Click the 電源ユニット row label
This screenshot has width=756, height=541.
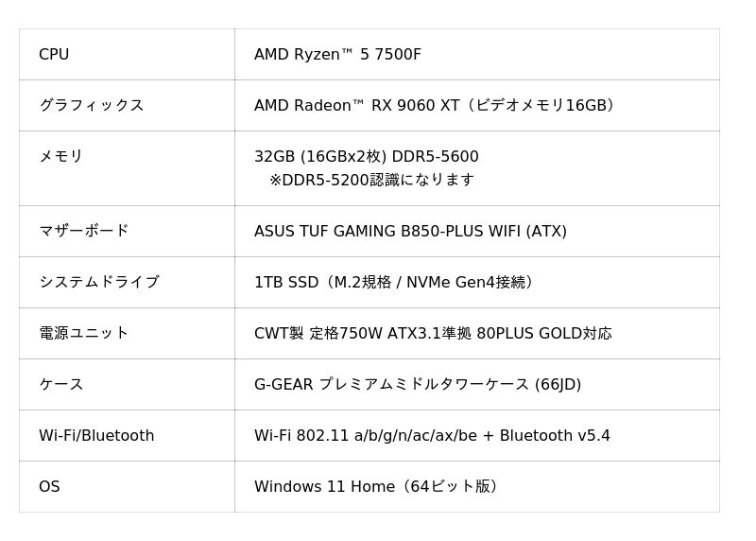83,333
